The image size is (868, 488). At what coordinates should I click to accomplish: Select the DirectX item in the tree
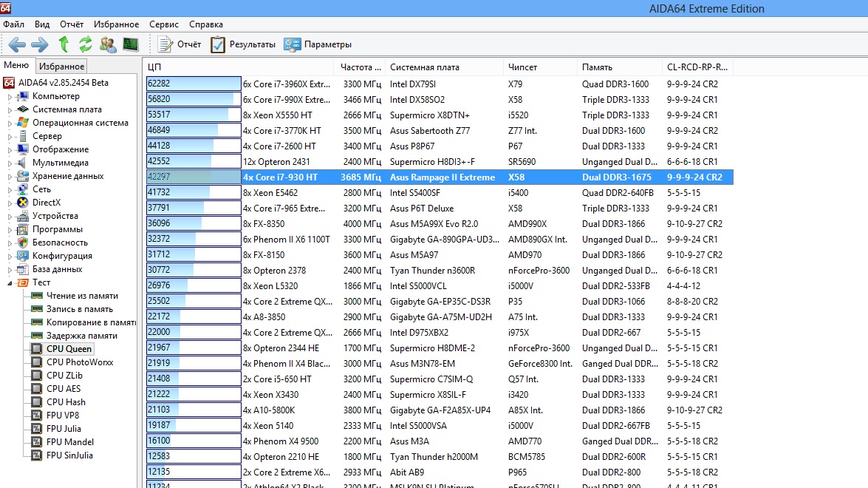click(47, 203)
